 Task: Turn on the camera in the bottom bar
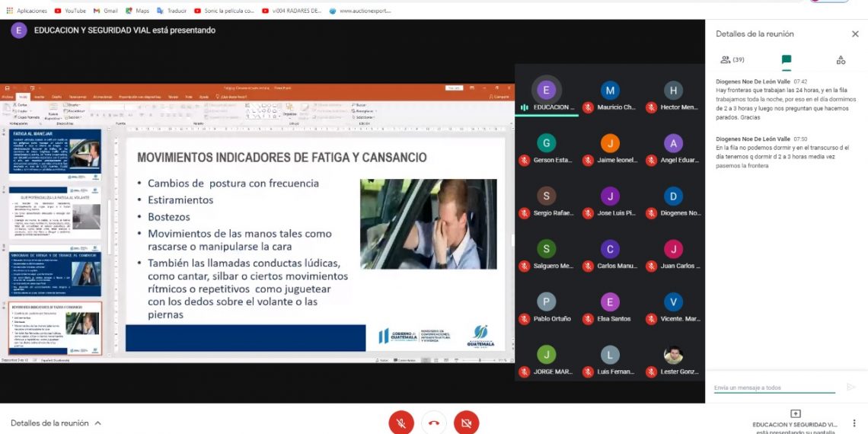tap(466, 422)
